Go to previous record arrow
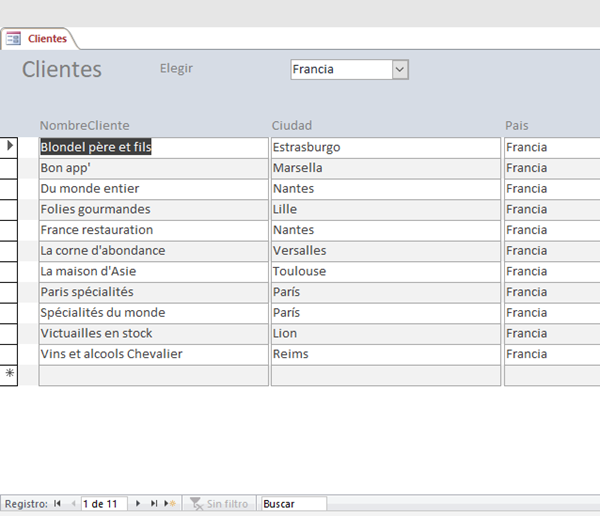This screenshot has width=600, height=516. (x=73, y=504)
